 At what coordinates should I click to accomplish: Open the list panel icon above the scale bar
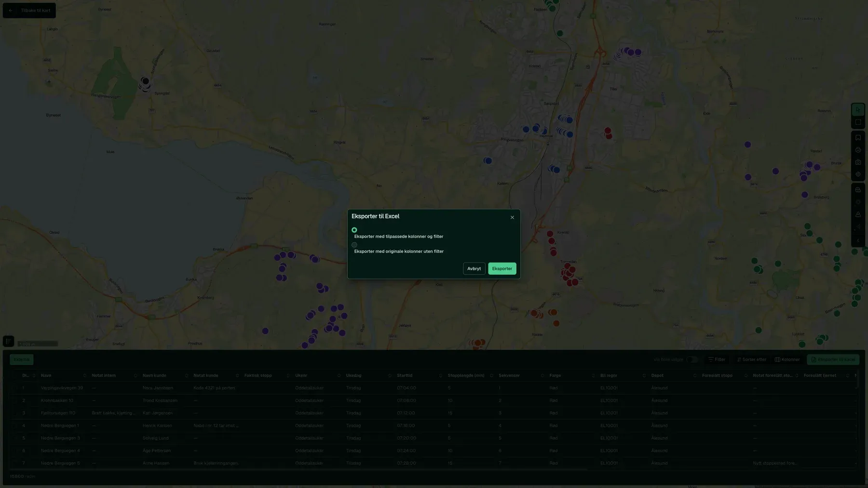pyautogui.click(x=8, y=341)
